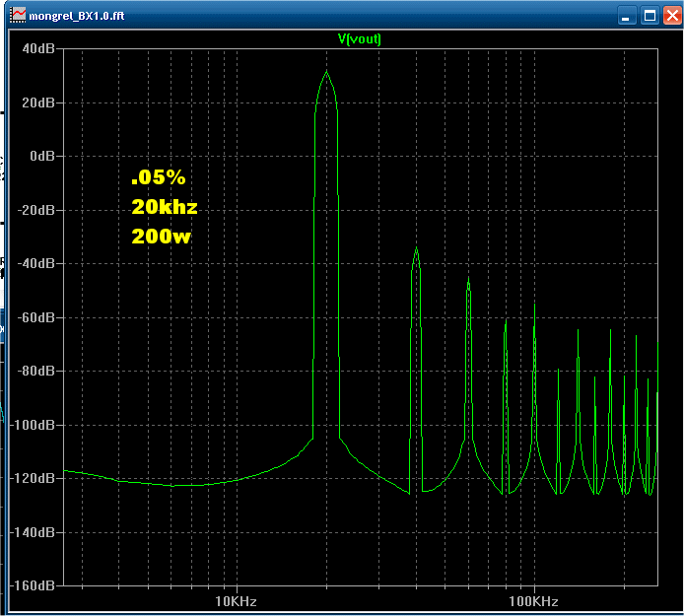
Task: Click the 40kHz second harmonic peak tip
Action: (x=417, y=248)
